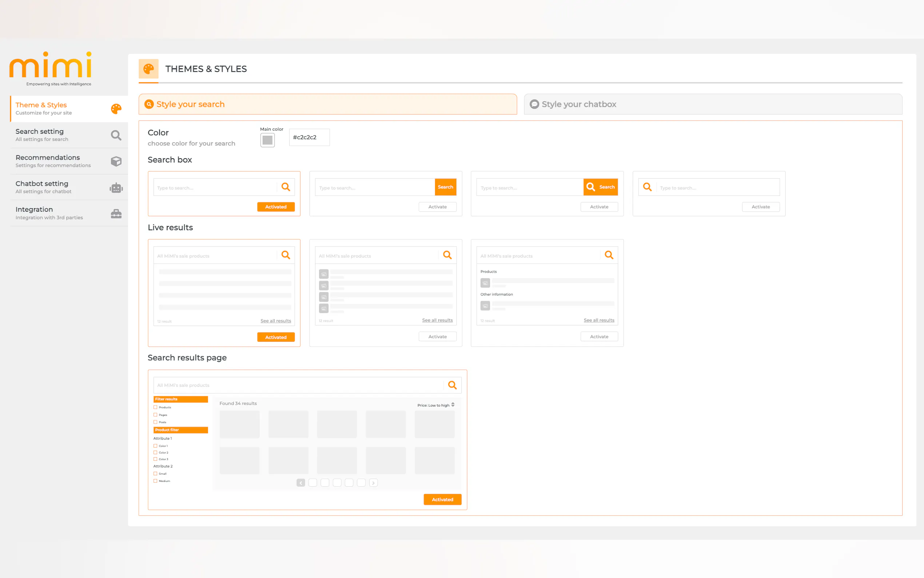The image size is (924, 578).
Task: Activate the second search box style
Action: [x=437, y=207]
